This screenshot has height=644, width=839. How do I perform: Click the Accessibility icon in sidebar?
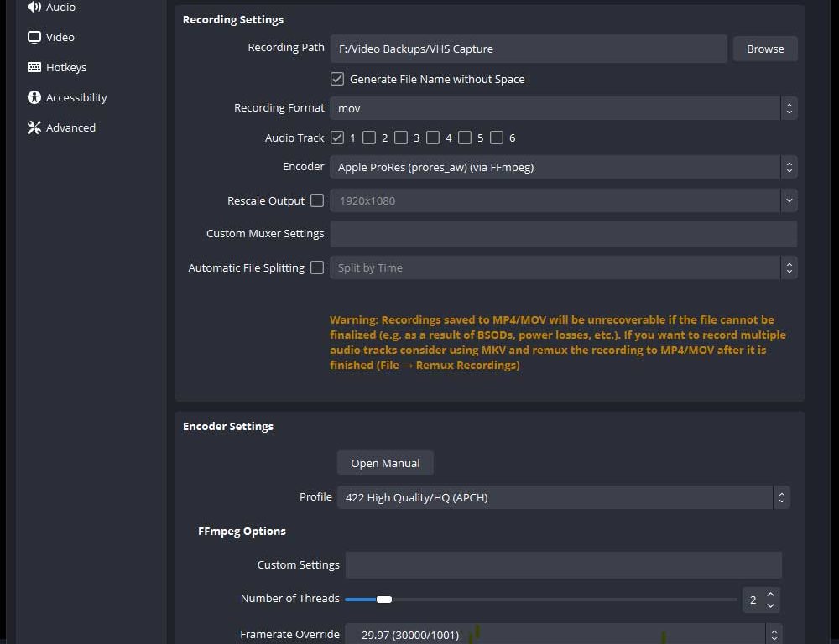pyautogui.click(x=34, y=97)
